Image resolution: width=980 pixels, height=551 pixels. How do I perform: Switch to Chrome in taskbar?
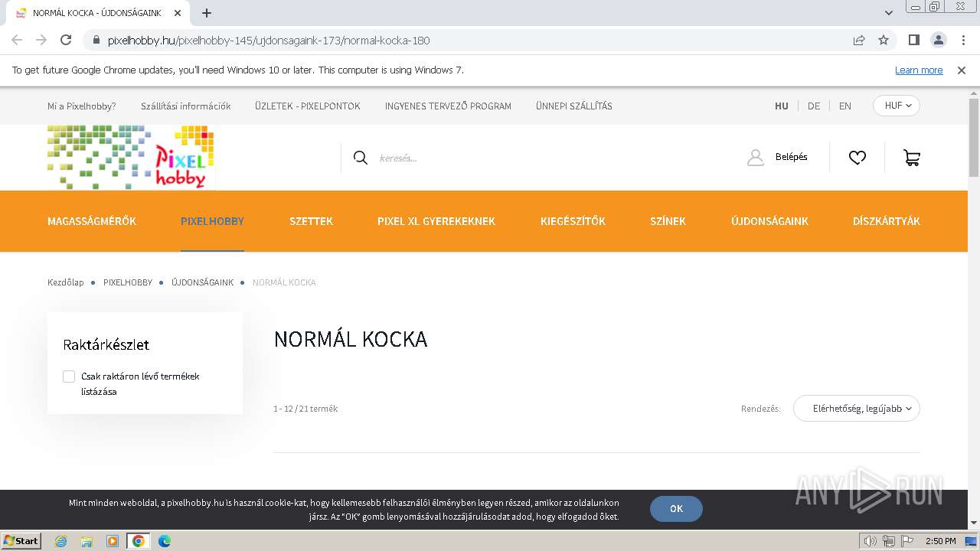point(139,541)
